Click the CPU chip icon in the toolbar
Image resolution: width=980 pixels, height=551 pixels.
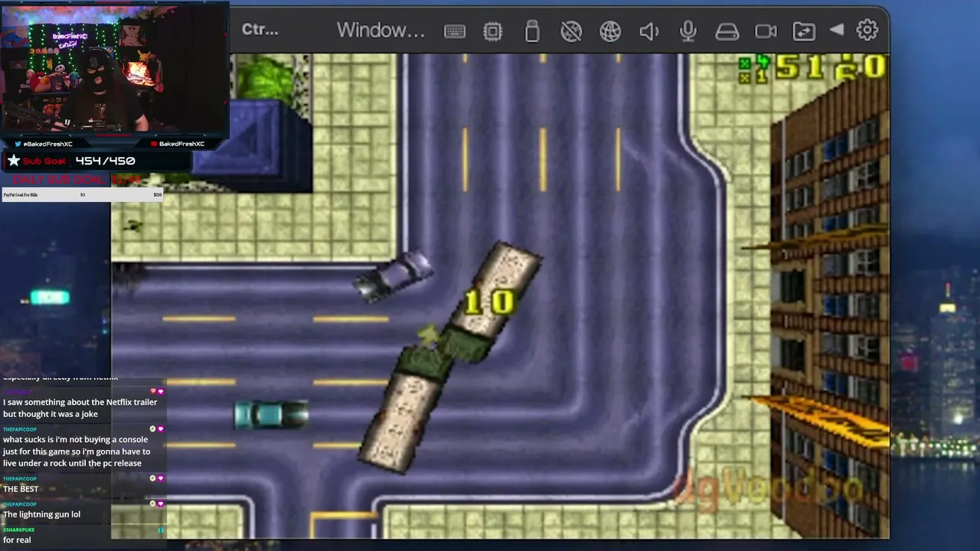[x=493, y=31]
